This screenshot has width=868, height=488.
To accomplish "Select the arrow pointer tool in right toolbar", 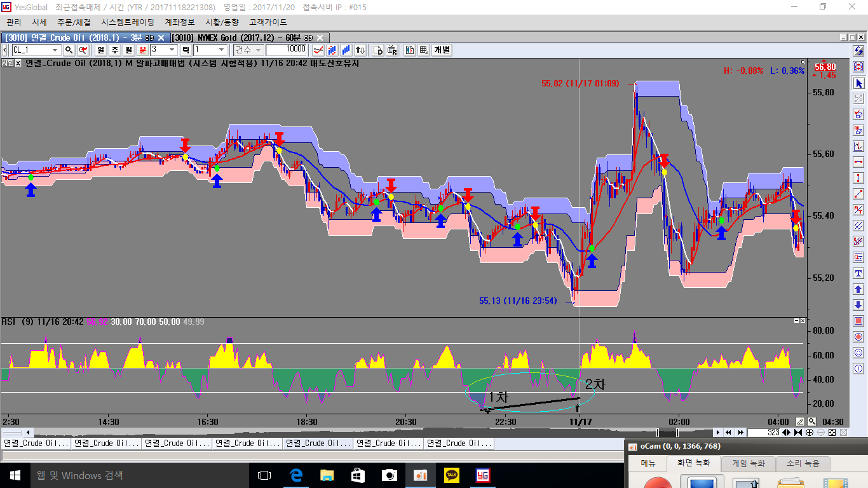I will pos(858,83).
